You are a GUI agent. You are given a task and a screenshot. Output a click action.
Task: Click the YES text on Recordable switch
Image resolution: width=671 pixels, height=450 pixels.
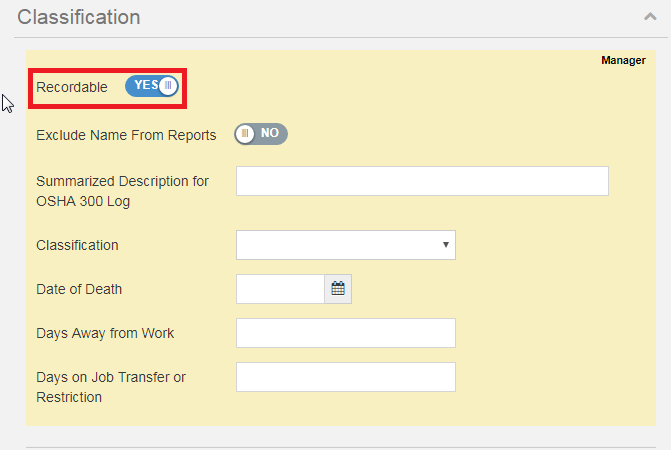pyautogui.click(x=146, y=85)
